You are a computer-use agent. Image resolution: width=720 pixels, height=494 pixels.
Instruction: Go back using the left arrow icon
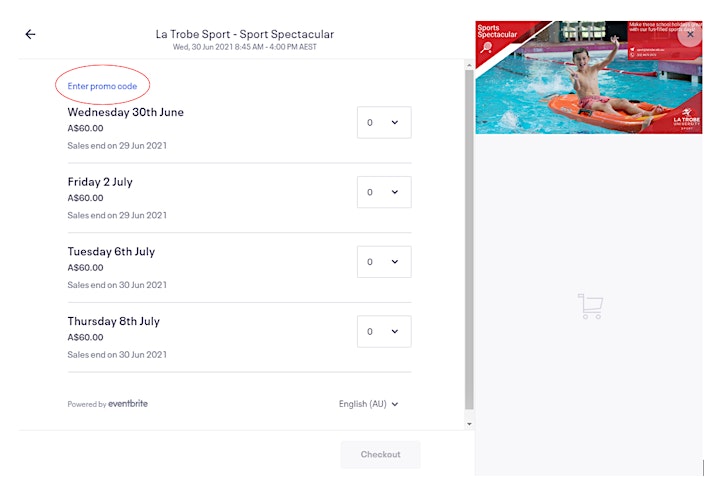coord(30,34)
